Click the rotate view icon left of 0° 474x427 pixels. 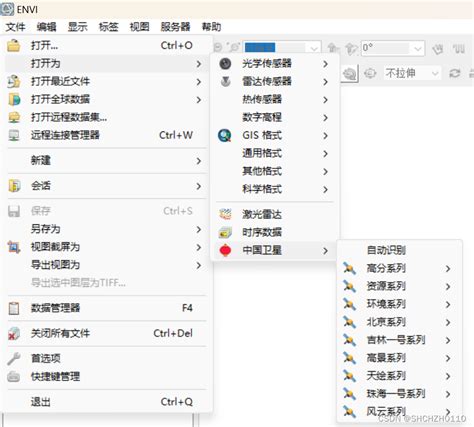pyautogui.click(x=351, y=49)
